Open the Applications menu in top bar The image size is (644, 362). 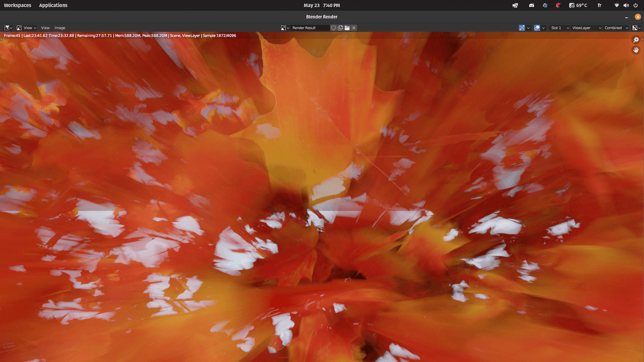(53, 5)
